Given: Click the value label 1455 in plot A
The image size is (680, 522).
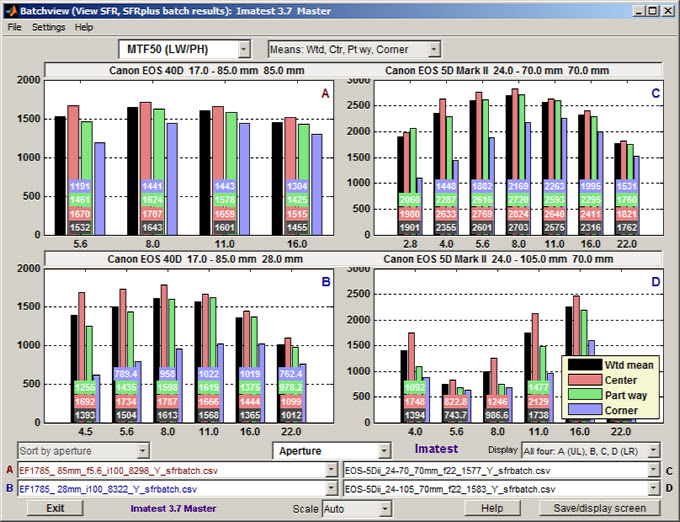Looking at the screenshot, I should click(297, 228).
